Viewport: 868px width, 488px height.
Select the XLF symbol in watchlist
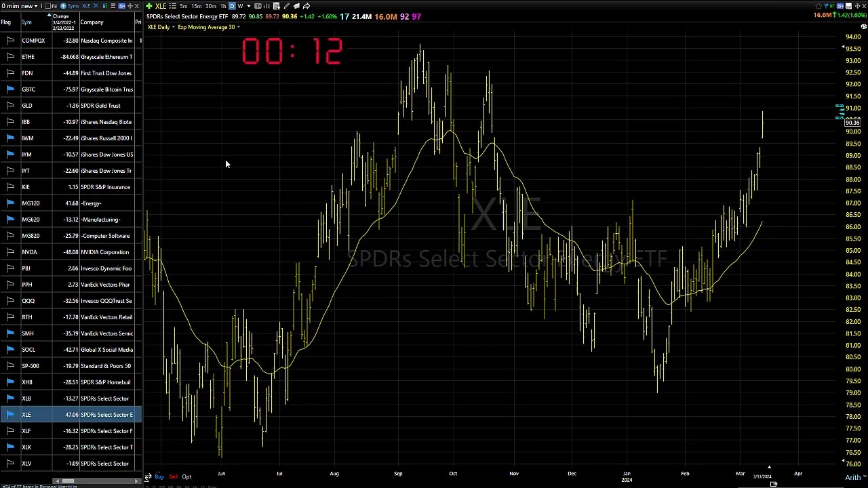point(26,431)
